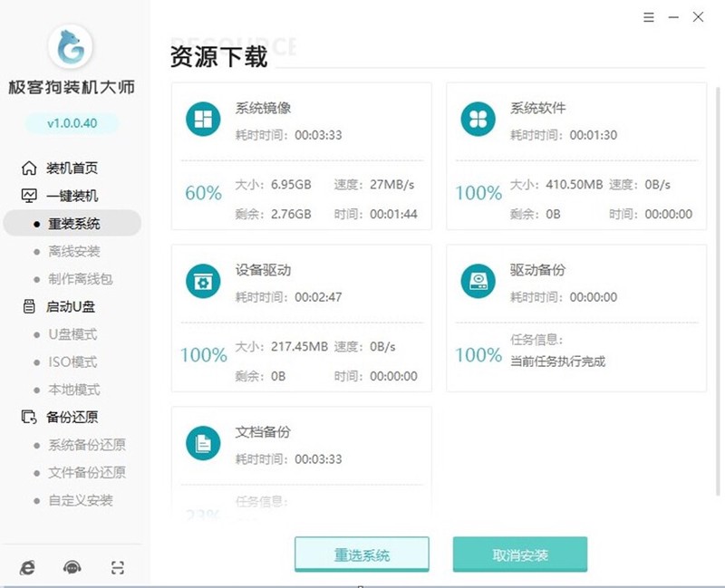Viewport: 725px width, 588px height.
Task: Click the 资源下载 heading
Action: point(218,56)
